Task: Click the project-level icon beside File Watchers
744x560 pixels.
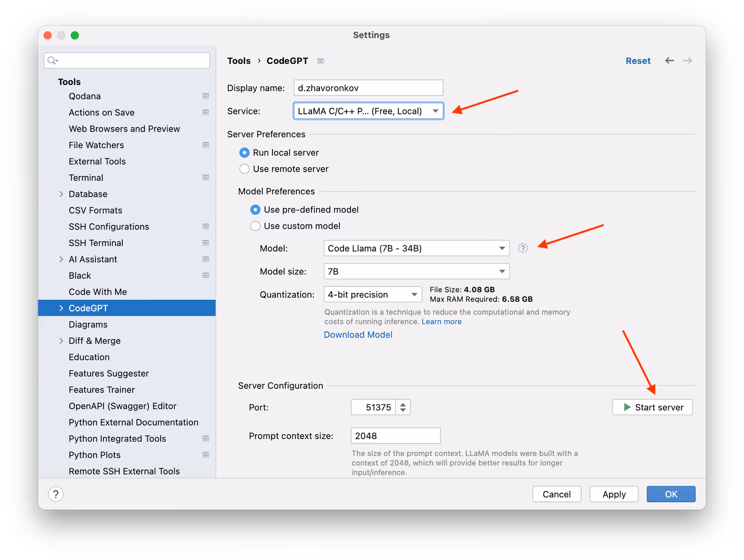Action: [206, 145]
